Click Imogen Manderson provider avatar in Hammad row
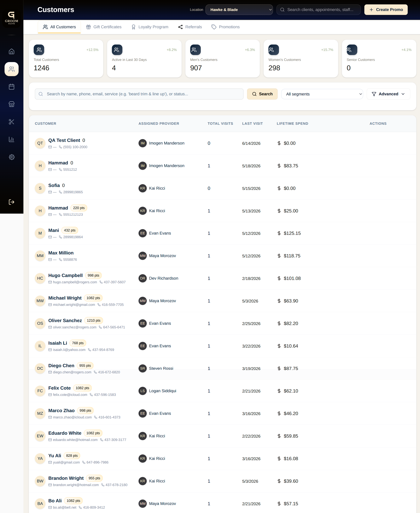420x513 pixels. pos(142,166)
